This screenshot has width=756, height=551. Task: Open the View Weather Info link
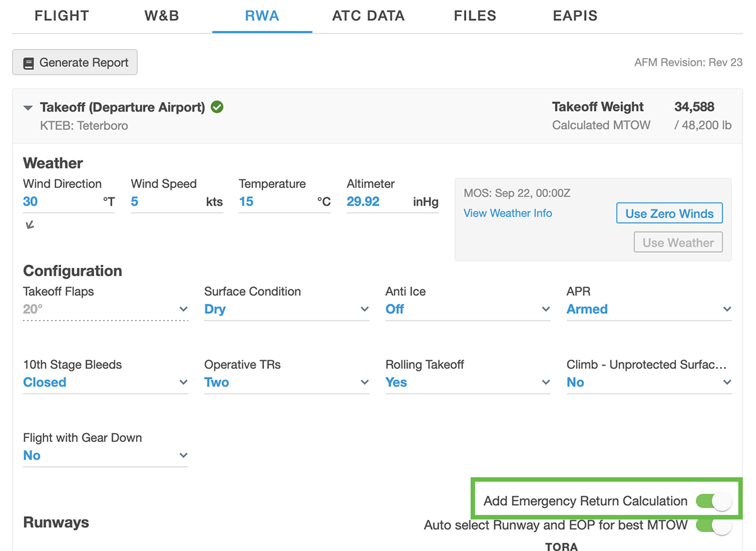click(x=508, y=213)
